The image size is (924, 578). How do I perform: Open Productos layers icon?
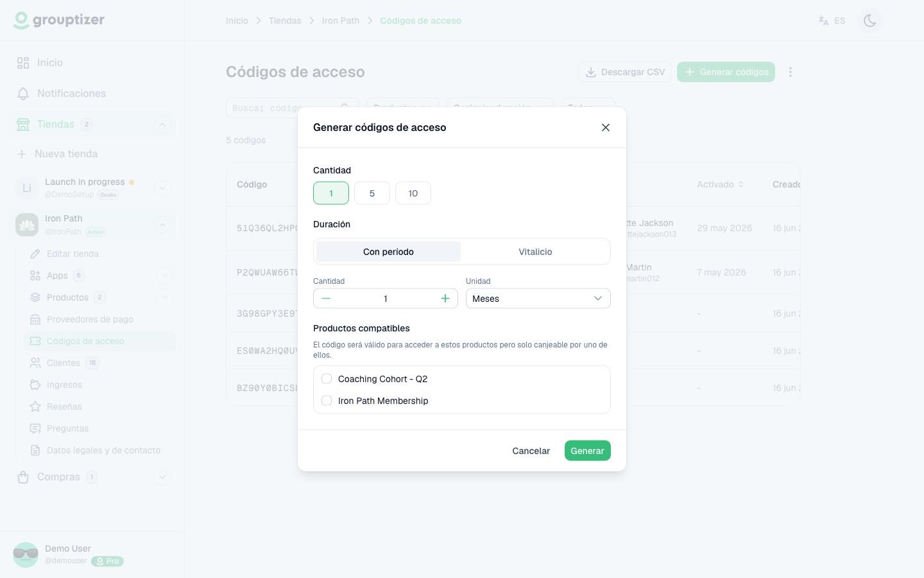coord(35,297)
